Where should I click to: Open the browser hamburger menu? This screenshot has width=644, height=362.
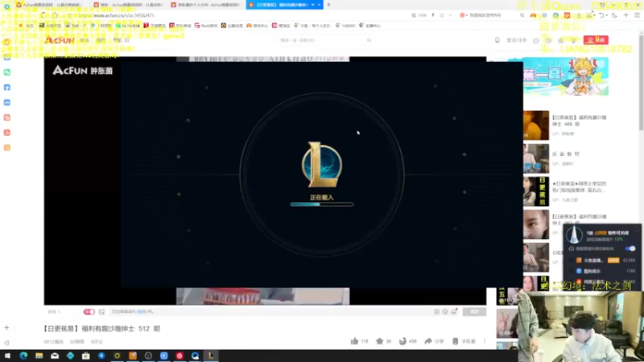637,15
